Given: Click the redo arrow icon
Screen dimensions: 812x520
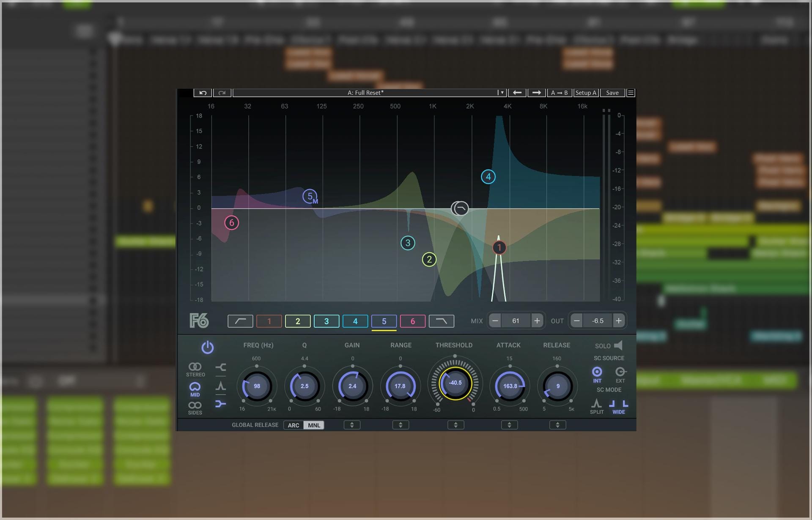Looking at the screenshot, I should pos(222,93).
